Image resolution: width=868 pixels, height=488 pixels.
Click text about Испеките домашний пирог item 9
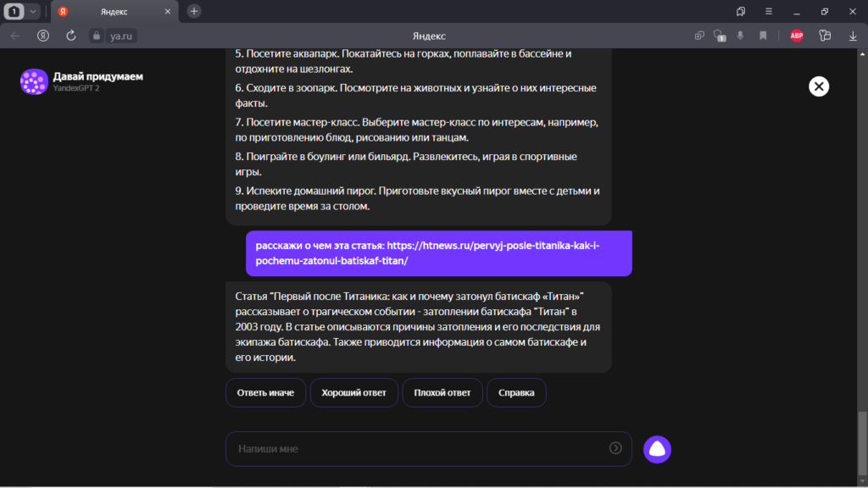417,198
